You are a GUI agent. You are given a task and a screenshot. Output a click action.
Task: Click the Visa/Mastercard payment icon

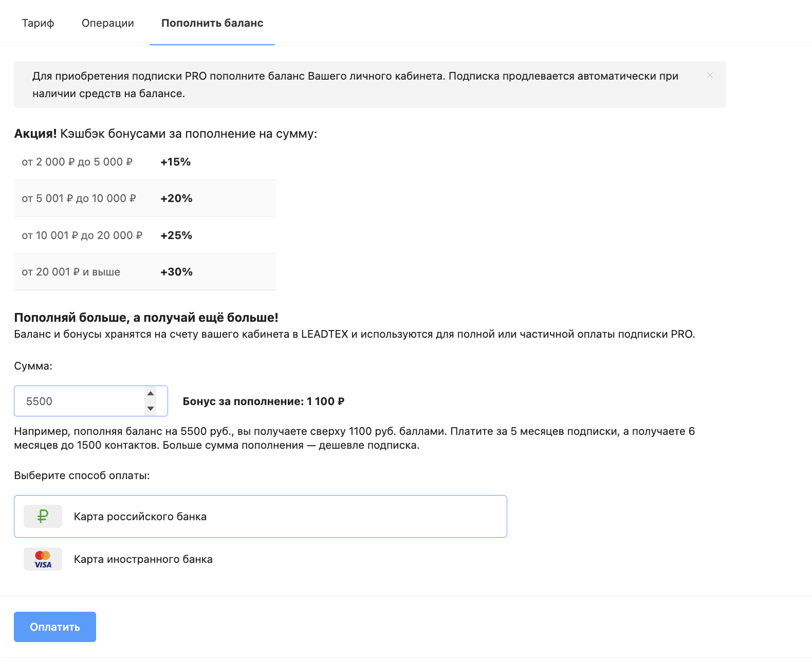point(43,559)
